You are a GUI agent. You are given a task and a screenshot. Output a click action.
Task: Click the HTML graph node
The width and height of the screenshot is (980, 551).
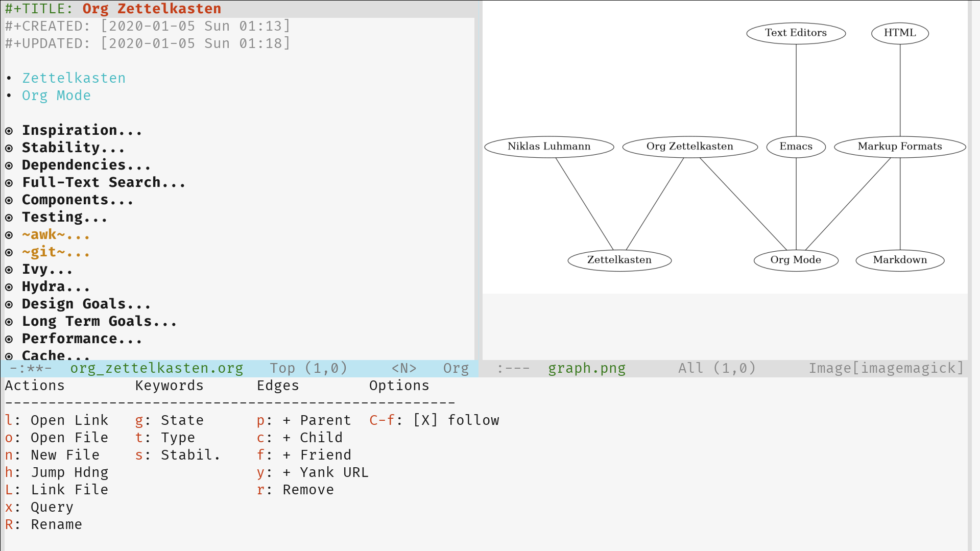900,33
